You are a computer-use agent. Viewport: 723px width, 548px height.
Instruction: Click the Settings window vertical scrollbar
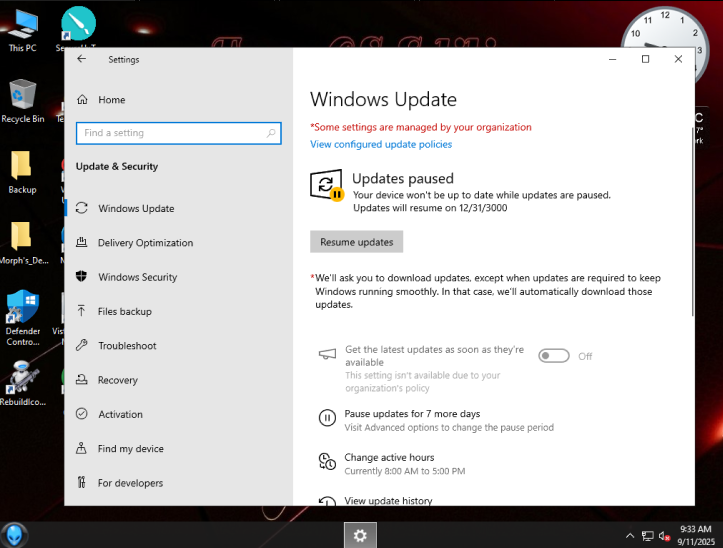tap(692, 221)
